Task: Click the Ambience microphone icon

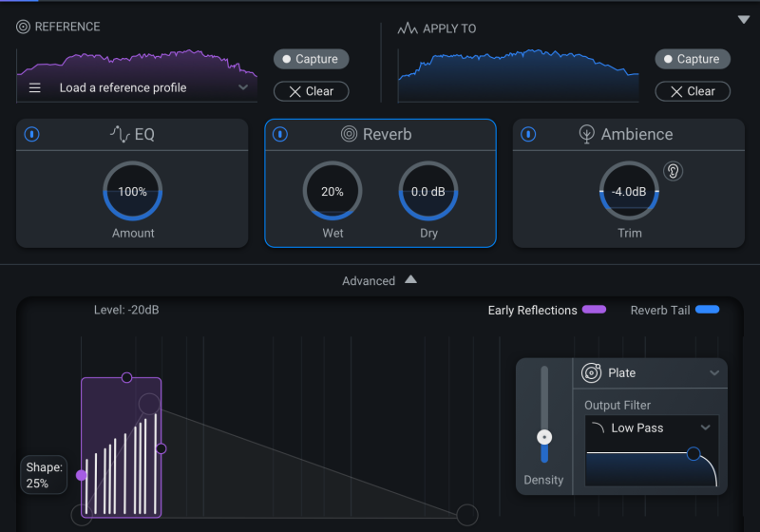Action: point(586,134)
